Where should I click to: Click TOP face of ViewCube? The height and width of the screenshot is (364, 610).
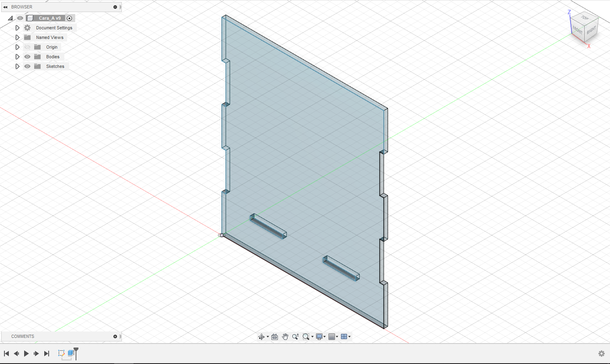[585, 18]
